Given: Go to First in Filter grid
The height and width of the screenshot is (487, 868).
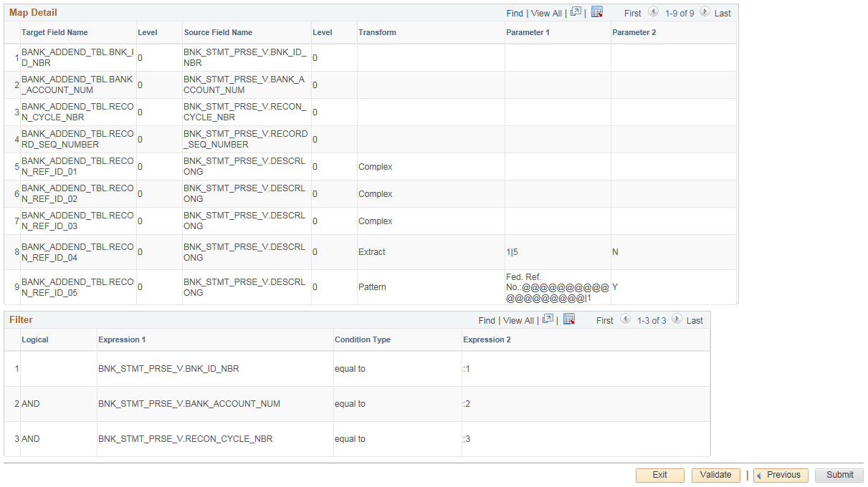Looking at the screenshot, I should [x=605, y=321].
